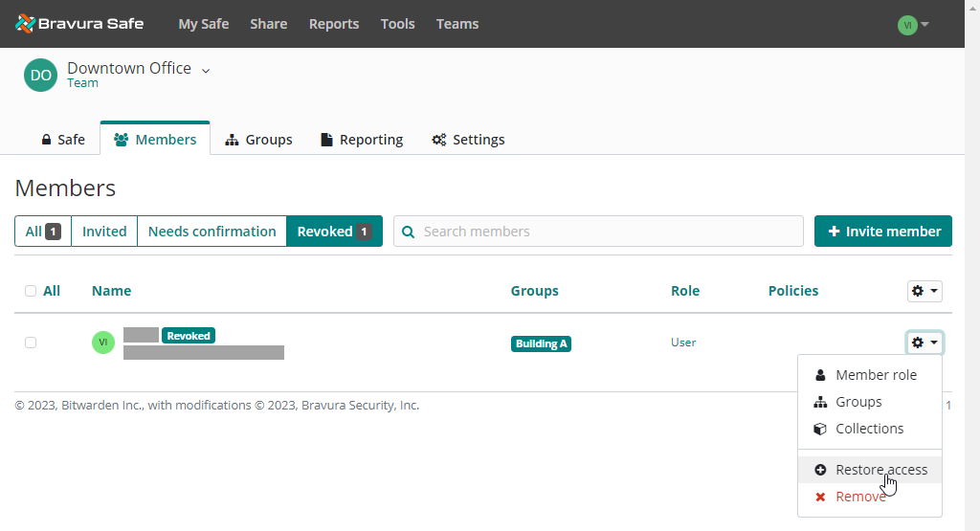980x531 pixels.
Task: Click the magnifier icon in search box
Action: [x=409, y=232]
